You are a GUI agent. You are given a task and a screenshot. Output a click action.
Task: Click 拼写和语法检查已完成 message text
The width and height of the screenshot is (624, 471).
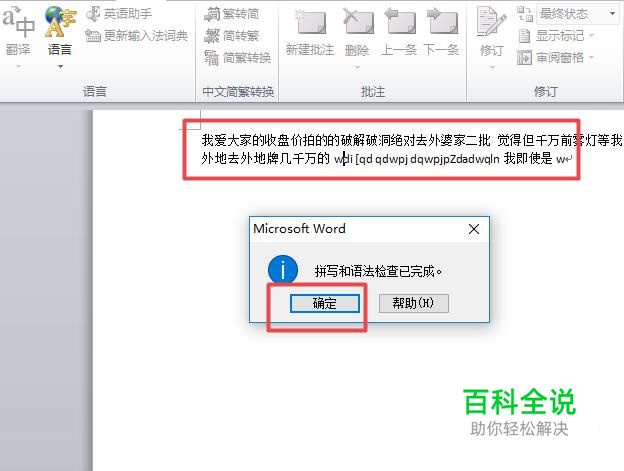click(x=378, y=272)
